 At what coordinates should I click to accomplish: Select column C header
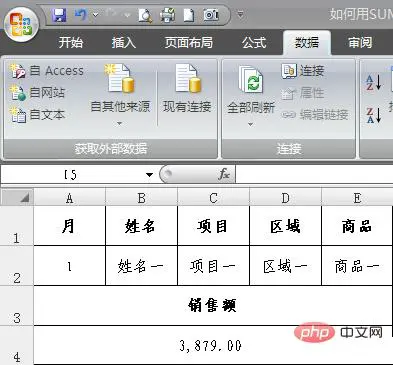click(213, 198)
